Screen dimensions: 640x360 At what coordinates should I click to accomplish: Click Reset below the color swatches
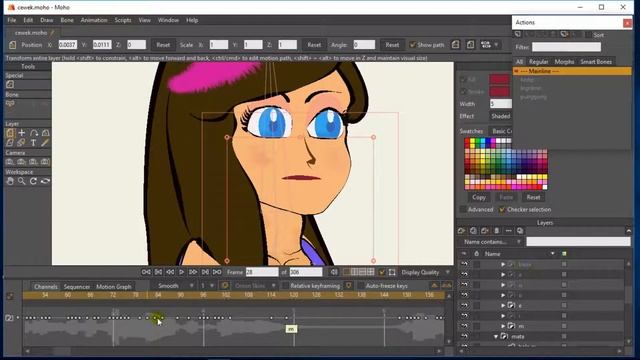click(x=533, y=197)
